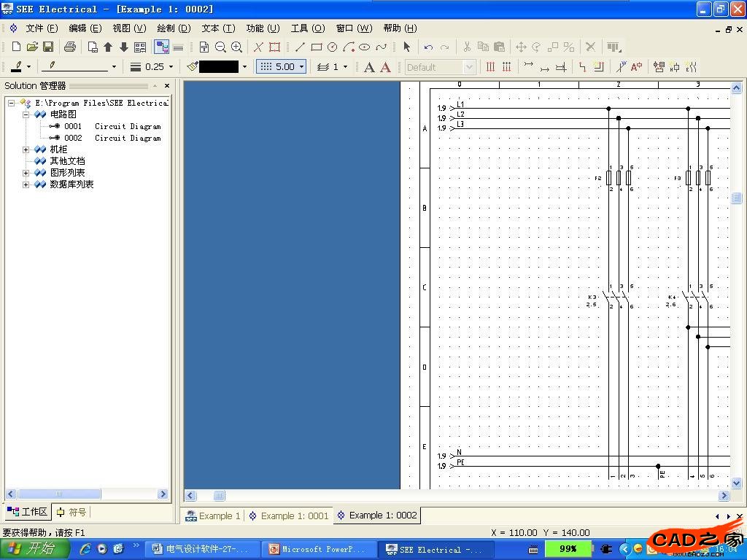Screen dimensions: 747x560
Task: Select the rectangle drawing tool
Action: point(316,47)
